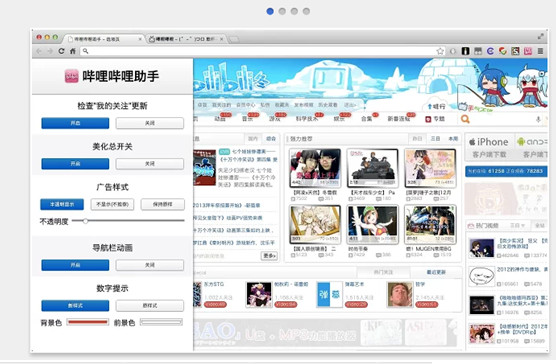
Task: Click the 更多» button in news panel
Action: point(269,256)
